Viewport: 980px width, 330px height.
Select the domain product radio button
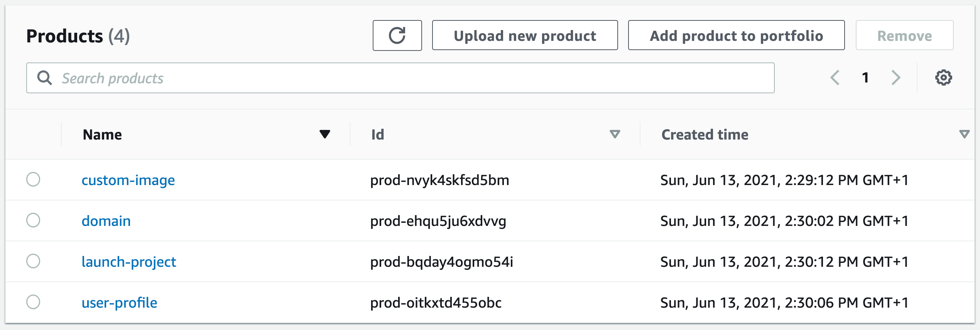[x=33, y=220]
